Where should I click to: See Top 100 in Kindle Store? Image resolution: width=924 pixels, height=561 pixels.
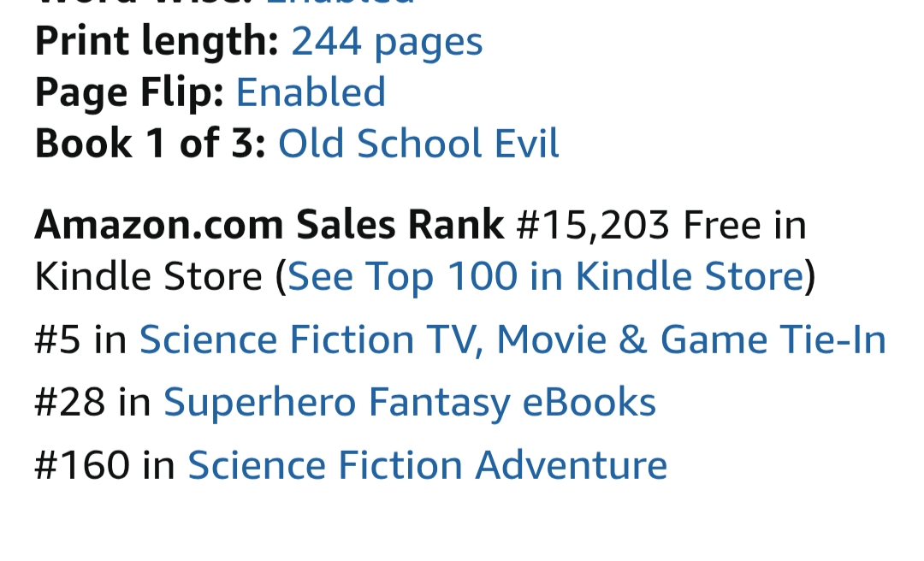[x=546, y=276]
